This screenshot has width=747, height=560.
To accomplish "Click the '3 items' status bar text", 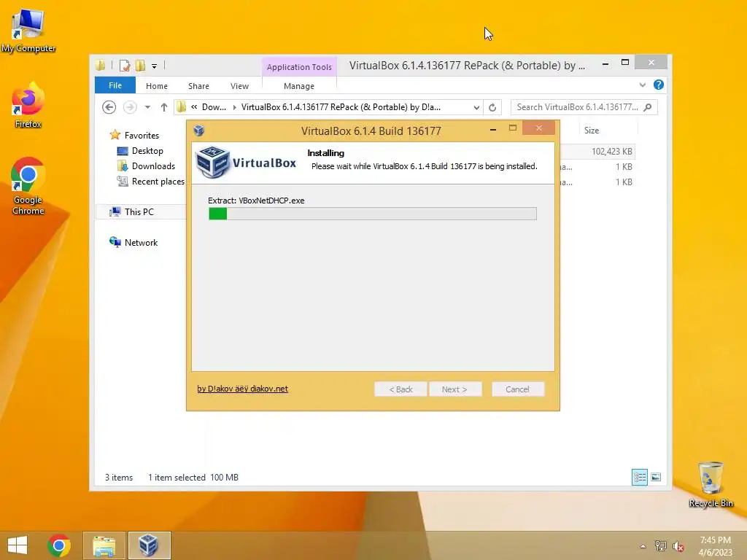I will (x=119, y=477).
